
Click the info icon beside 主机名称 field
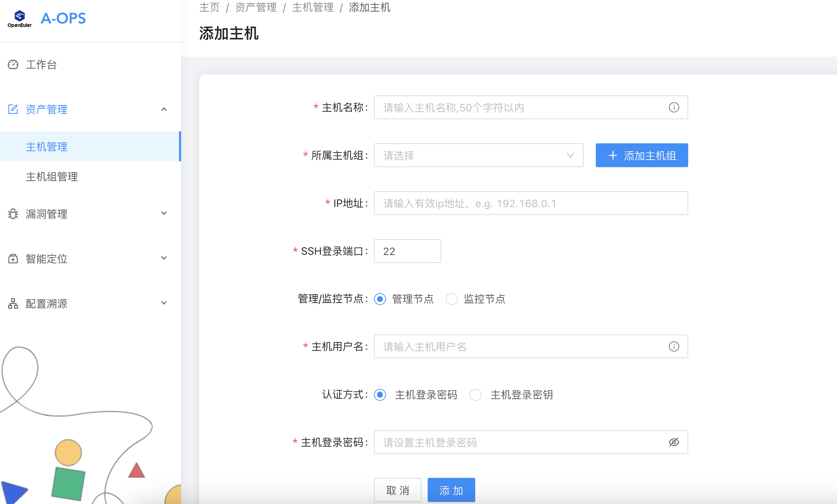tap(674, 107)
